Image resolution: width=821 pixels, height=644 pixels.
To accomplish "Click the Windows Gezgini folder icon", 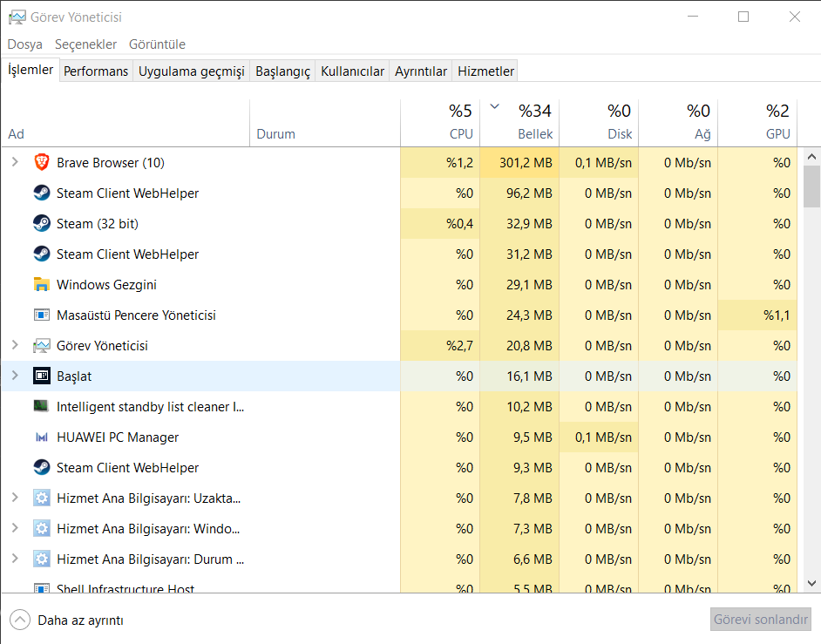I will (x=41, y=284).
